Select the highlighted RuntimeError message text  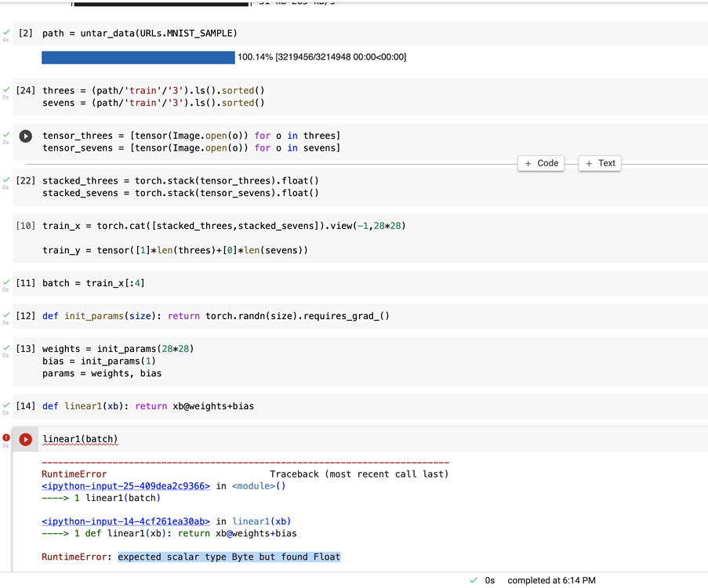pos(227,557)
